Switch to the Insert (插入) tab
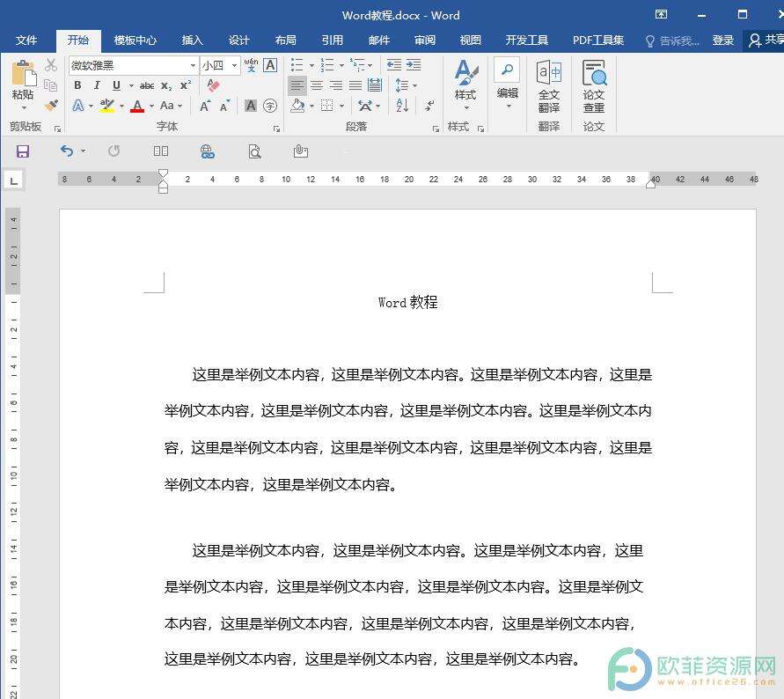This screenshot has width=784, height=699. coord(192,40)
